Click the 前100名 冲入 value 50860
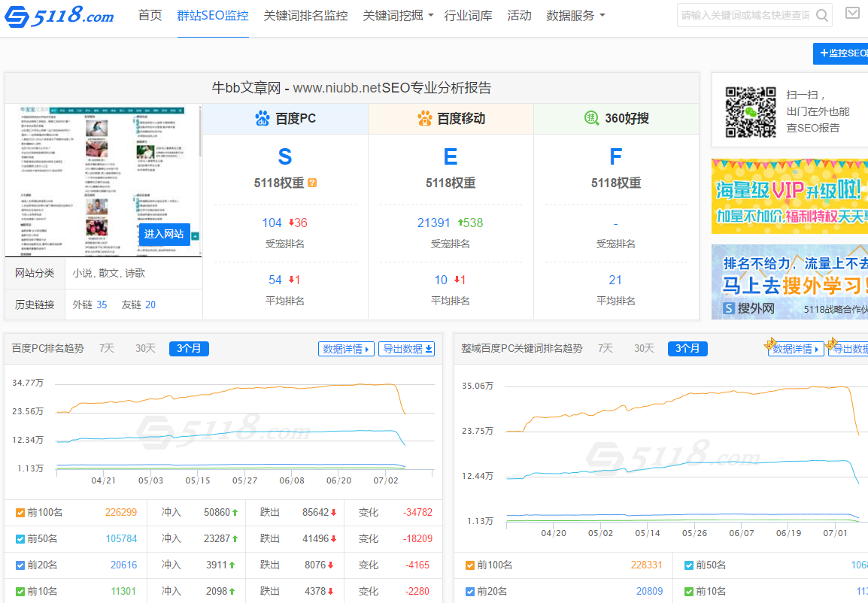 tap(217, 513)
